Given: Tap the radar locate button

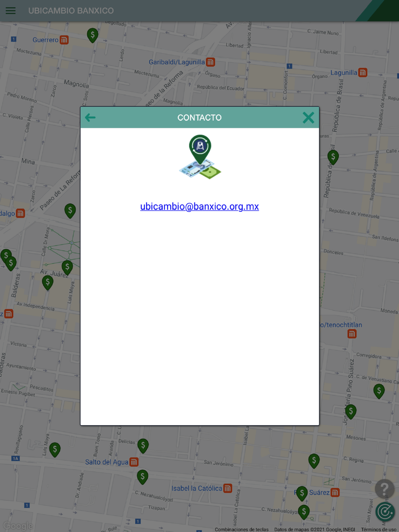Looking at the screenshot, I should [385, 512].
